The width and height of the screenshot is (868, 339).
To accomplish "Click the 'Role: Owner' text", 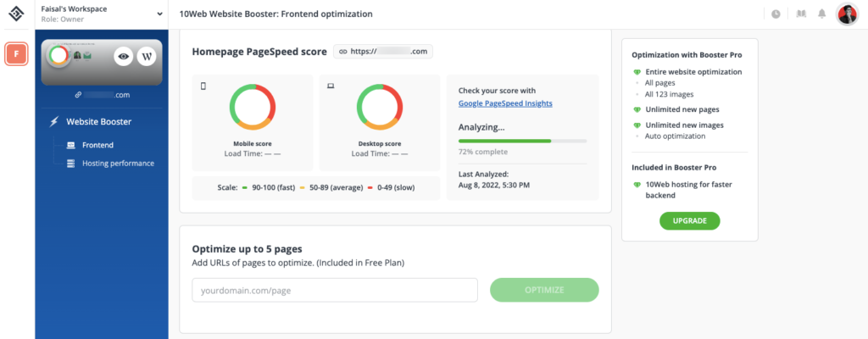I will coord(63,19).
